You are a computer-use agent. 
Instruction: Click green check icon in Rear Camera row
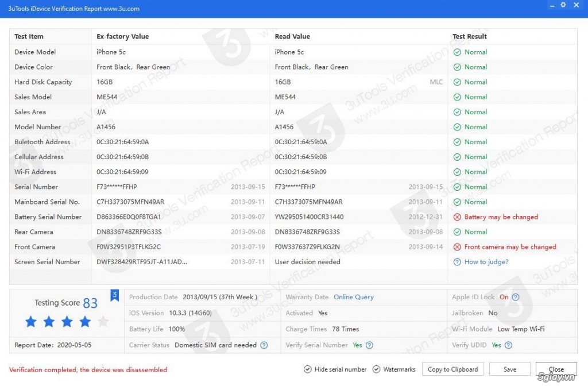click(457, 232)
